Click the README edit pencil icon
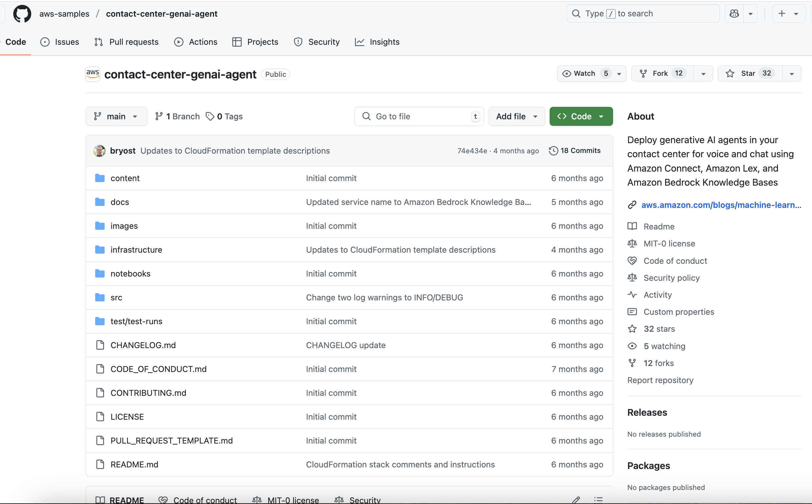 pyautogui.click(x=576, y=500)
